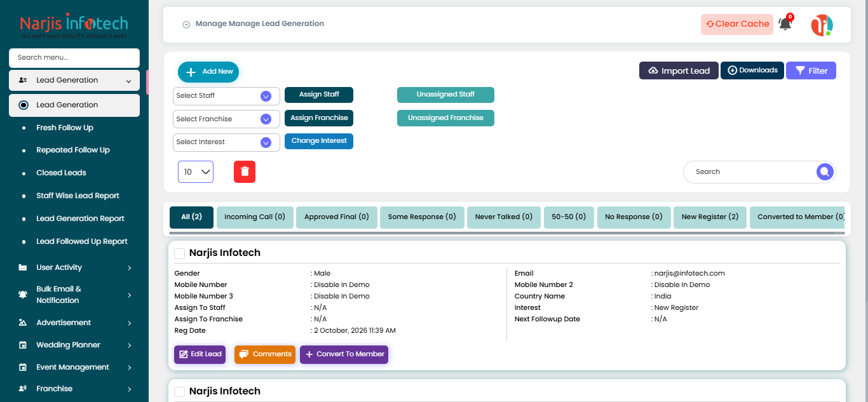Click the Bulk Email & Notification icon
This screenshot has height=402, width=868.
tap(23, 295)
